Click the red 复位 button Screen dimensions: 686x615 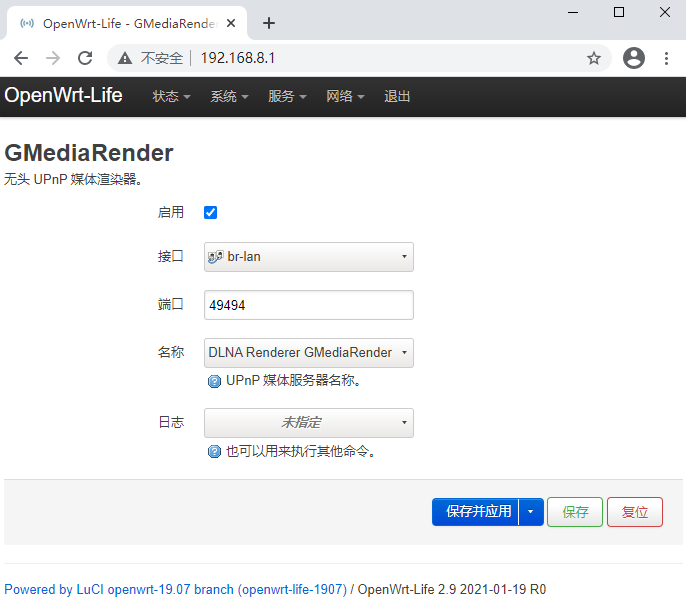(x=635, y=512)
